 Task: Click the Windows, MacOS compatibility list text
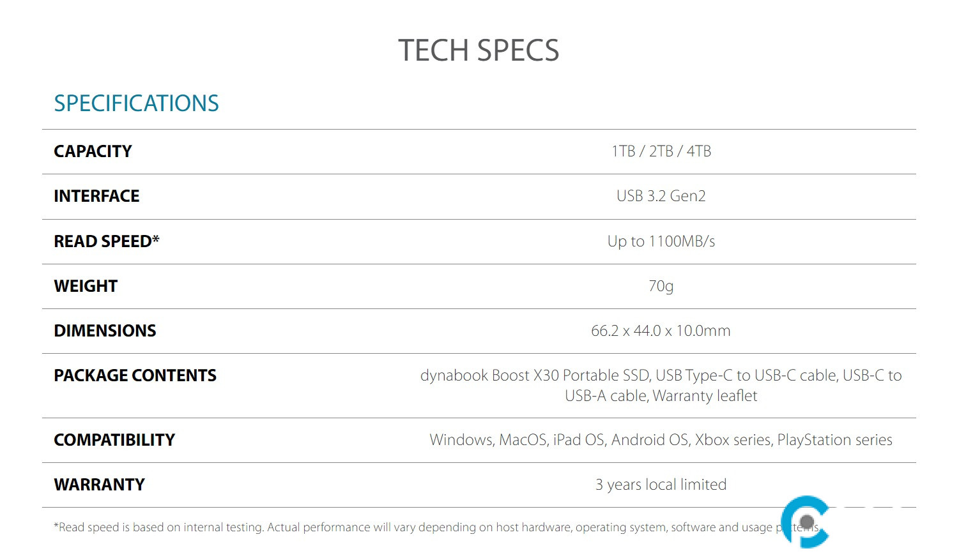pos(661,440)
